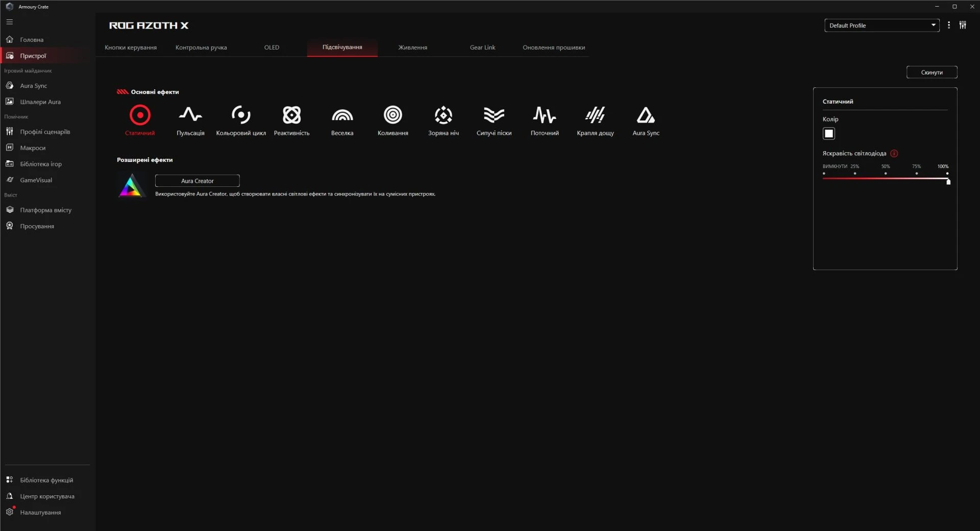Viewport: 980px width, 531px height.
Task: Open Центр користувача user center
Action: point(47,496)
